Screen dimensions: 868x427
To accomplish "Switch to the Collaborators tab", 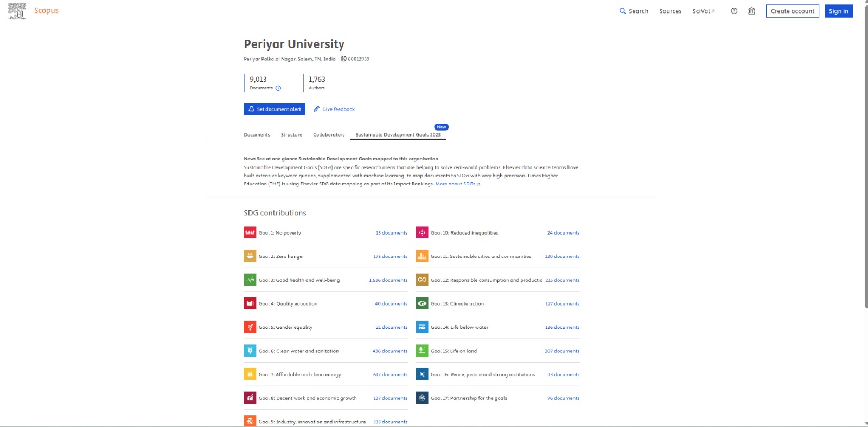I will (x=329, y=135).
